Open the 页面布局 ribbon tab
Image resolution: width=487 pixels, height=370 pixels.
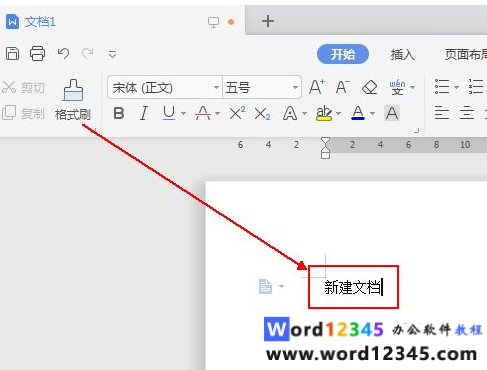(x=466, y=54)
